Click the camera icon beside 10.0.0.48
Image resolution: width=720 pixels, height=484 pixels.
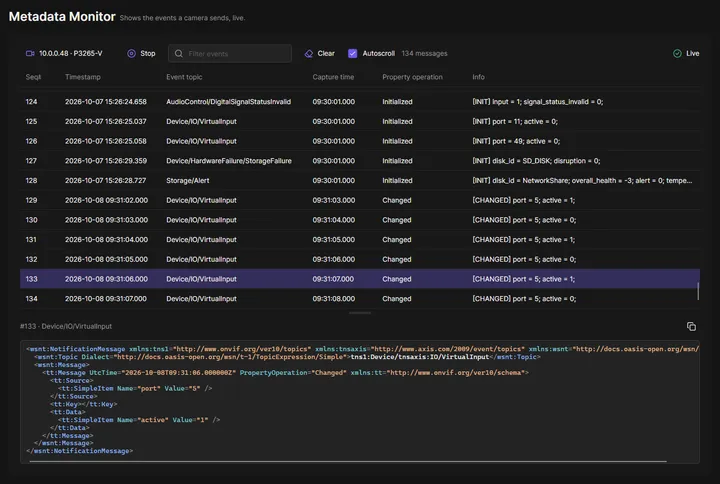[x=30, y=54]
